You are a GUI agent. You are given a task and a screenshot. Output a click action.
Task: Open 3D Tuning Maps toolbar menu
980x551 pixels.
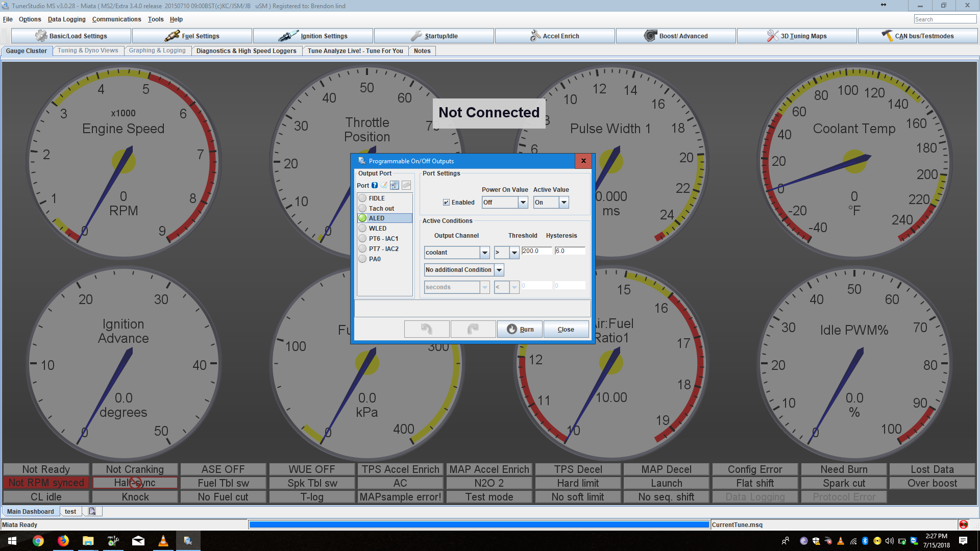[797, 36]
